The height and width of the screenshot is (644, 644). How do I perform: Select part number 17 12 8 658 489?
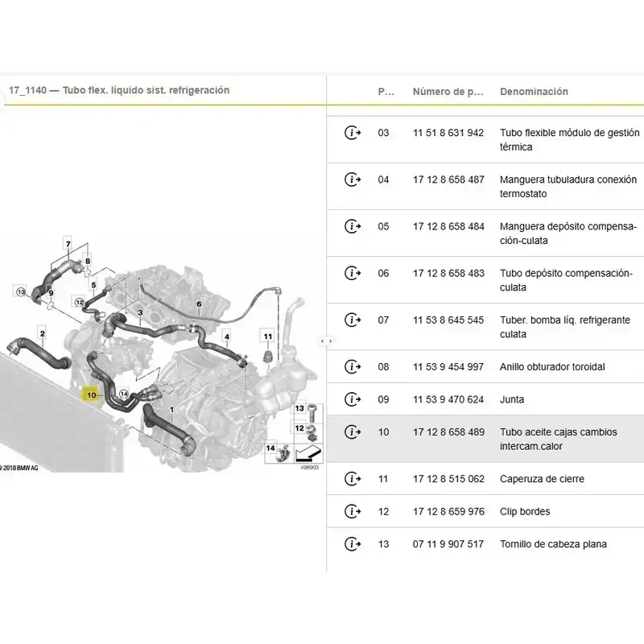pos(448,432)
